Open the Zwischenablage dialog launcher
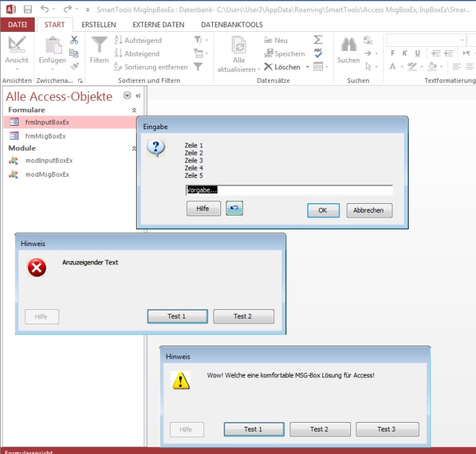The width and height of the screenshot is (476, 454). tap(80, 81)
